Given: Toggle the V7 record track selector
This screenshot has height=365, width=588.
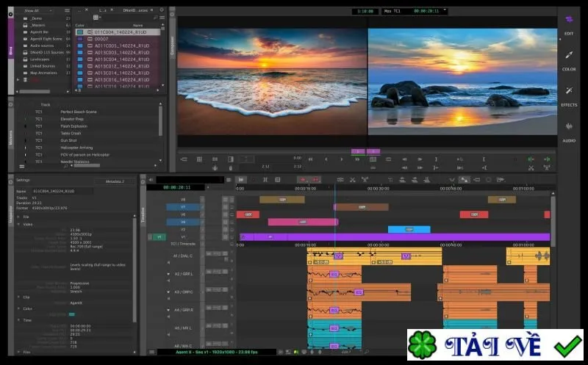Looking at the screenshot, I should pos(182,207).
